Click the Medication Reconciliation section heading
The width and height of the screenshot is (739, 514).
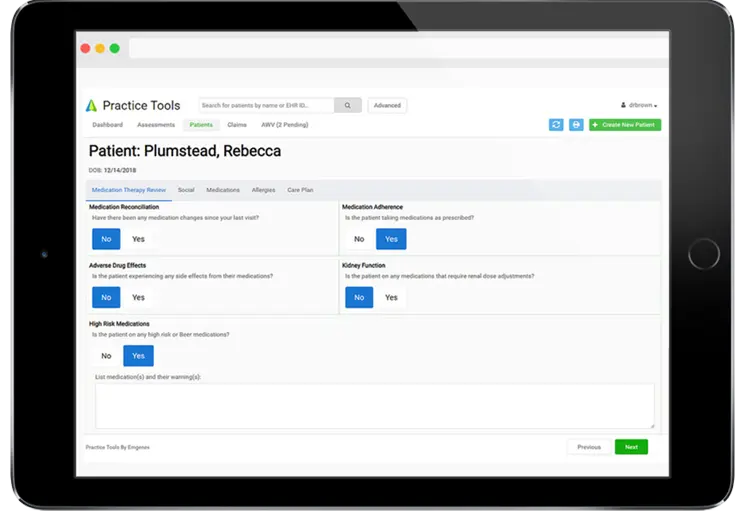click(x=124, y=207)
